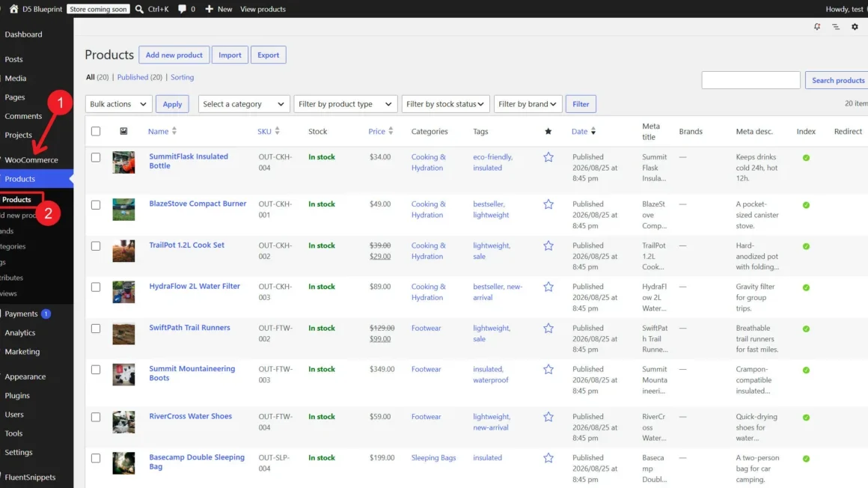
Task: Open the SwiftPath Trail Runners product link
Action: click(189, 327)
